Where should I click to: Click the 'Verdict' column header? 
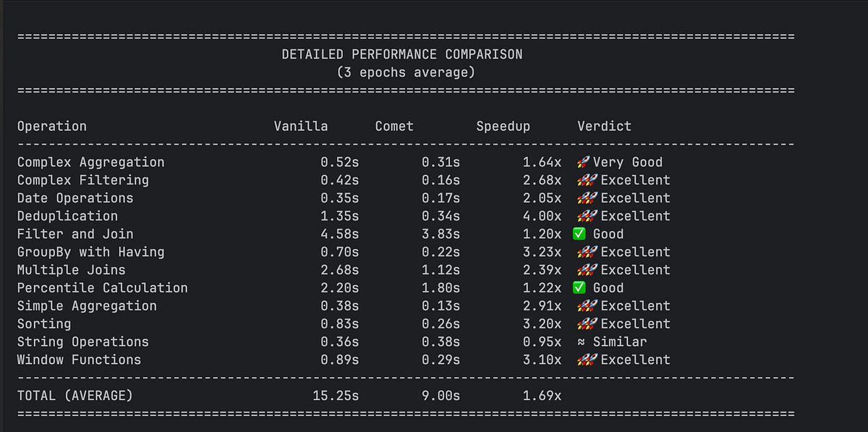tap(604, 126)
